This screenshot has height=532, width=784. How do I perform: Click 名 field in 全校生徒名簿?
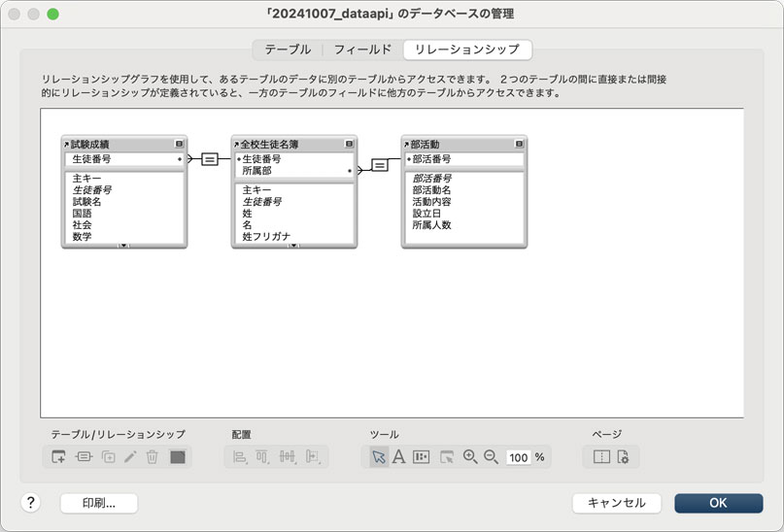click(247, 225)
